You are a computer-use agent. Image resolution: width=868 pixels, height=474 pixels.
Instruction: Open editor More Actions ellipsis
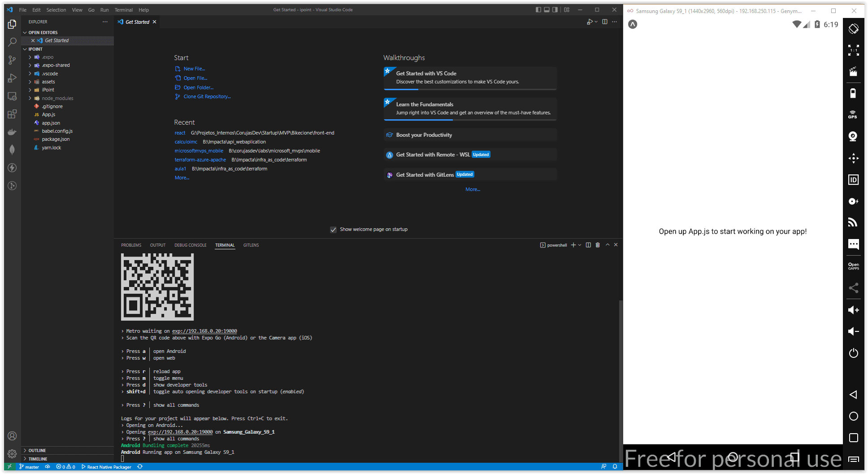pos(614,22)
